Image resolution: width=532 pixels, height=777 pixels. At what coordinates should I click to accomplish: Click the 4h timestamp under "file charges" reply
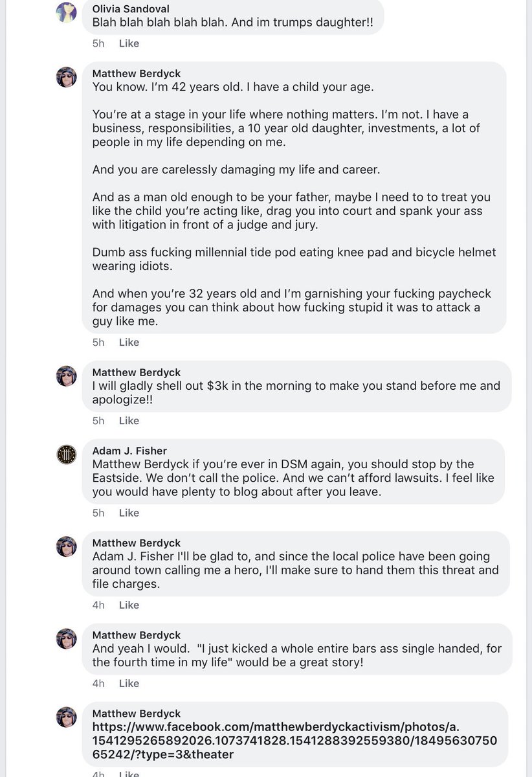[x=98, y=605]
